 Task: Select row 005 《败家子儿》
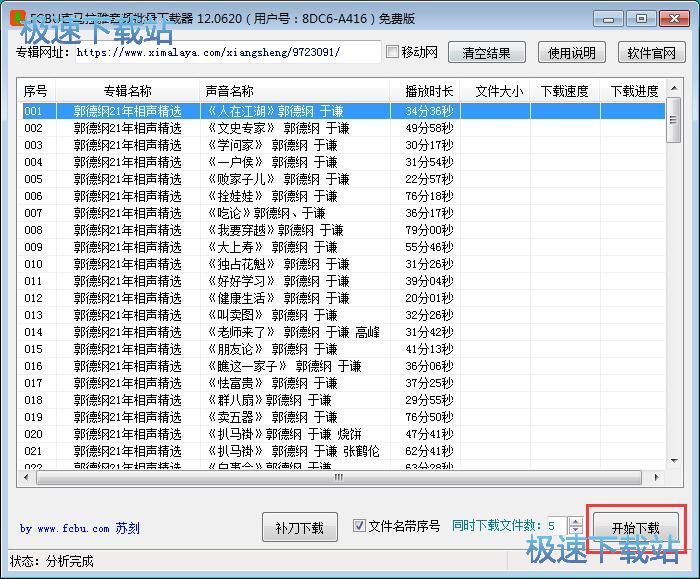tap(342, 179)
